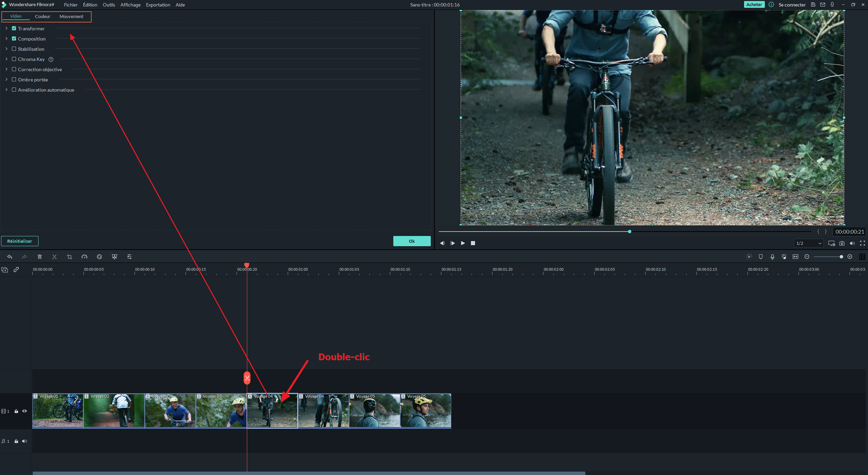Switch to the Mouvement tab
Image resolution: width=868 pixels, height=475 pixels.
[x=71, y=16]
